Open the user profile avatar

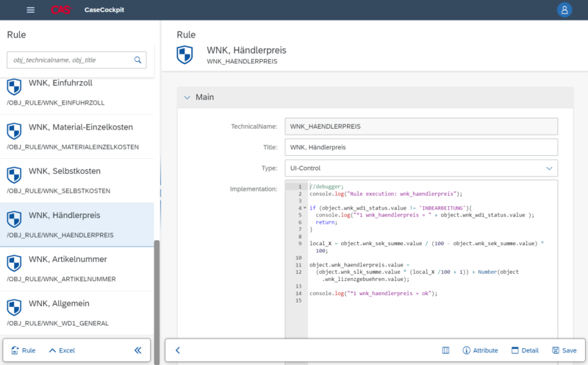[x=564, y=10]
